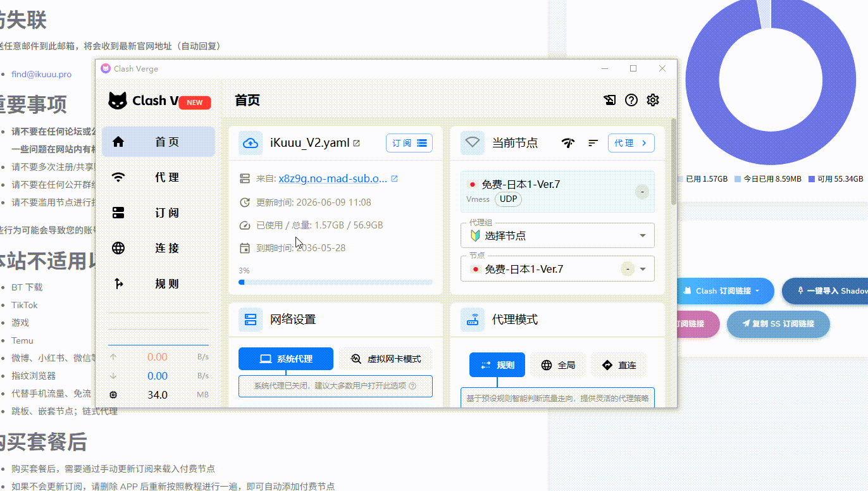Click the 首页 page heading text
The image size is (868, 491).
pos(247,100)
